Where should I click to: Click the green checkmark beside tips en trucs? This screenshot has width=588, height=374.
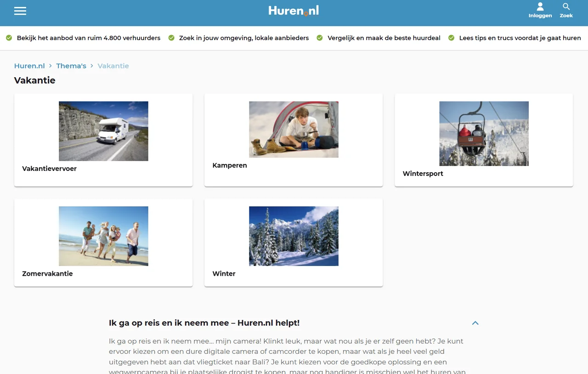point(451,38)
